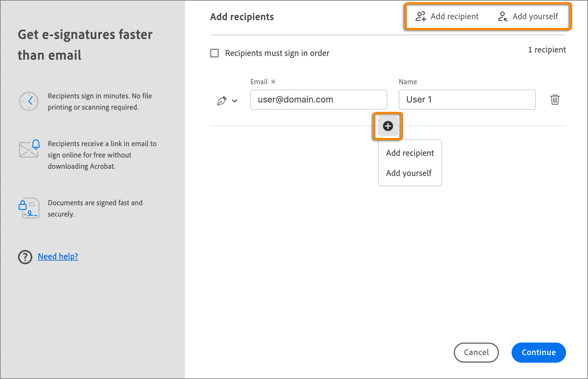Screen dimensions: 588x379
Task: Click the plus icon to add another recipient
Action: (x=388, y=126)
